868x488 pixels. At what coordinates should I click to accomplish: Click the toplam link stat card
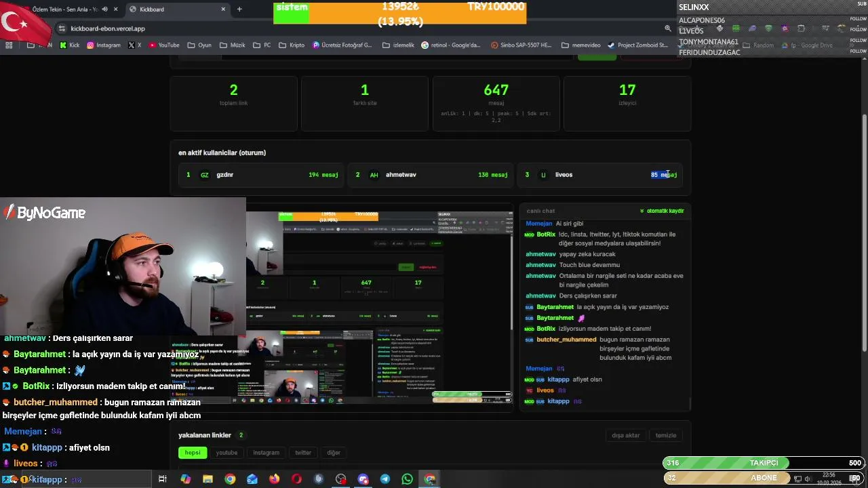point(233,103)
